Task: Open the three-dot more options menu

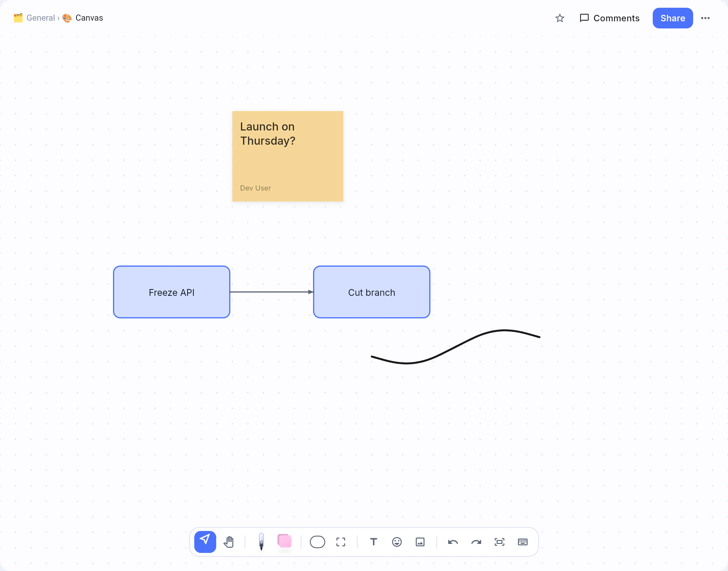Action: [x=705, y=18]
